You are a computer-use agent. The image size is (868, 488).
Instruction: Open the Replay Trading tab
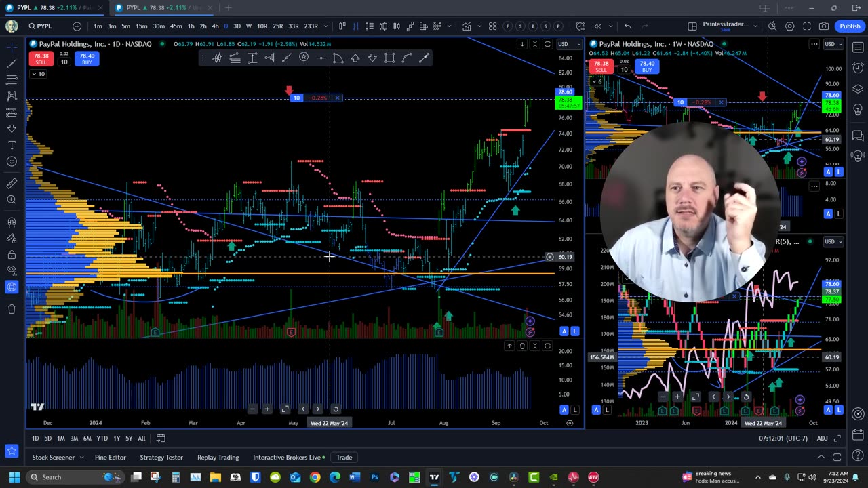pos(218,457)
